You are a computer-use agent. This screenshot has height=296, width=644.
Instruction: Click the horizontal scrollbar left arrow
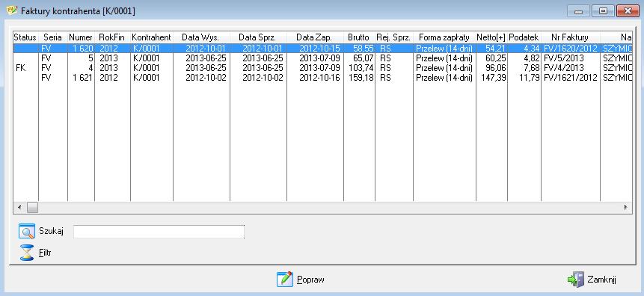[x=19, y=207]
